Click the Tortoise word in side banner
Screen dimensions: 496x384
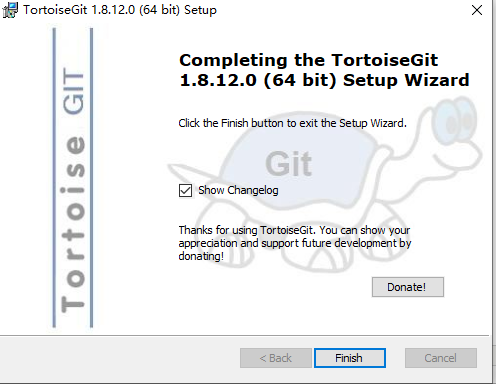click(x=73, y=224)
